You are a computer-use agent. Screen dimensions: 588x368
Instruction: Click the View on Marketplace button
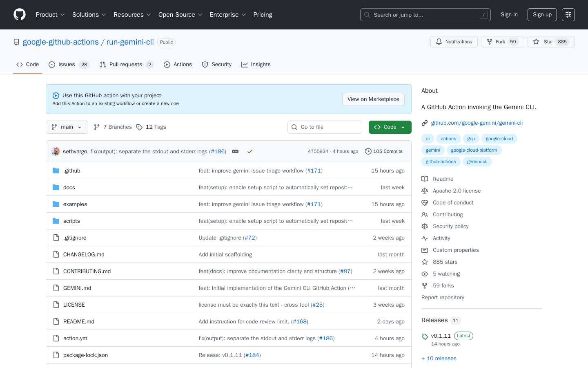coord(373,99)
